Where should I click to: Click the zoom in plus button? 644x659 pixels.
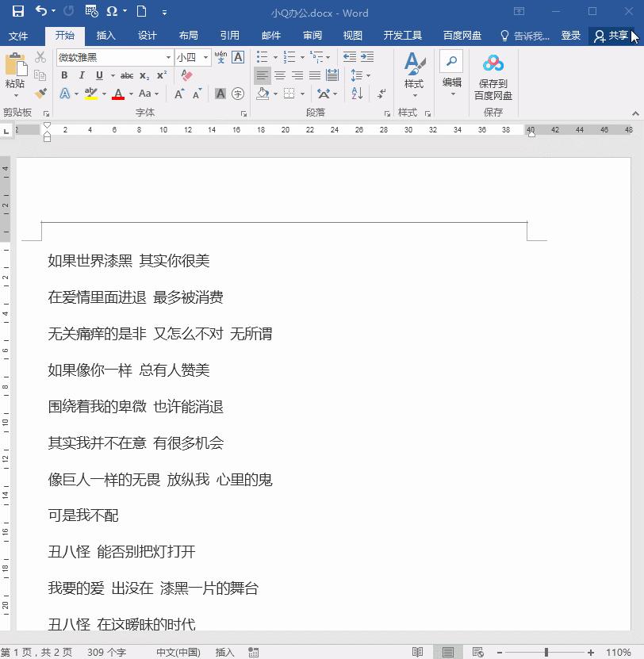point(591,653)
